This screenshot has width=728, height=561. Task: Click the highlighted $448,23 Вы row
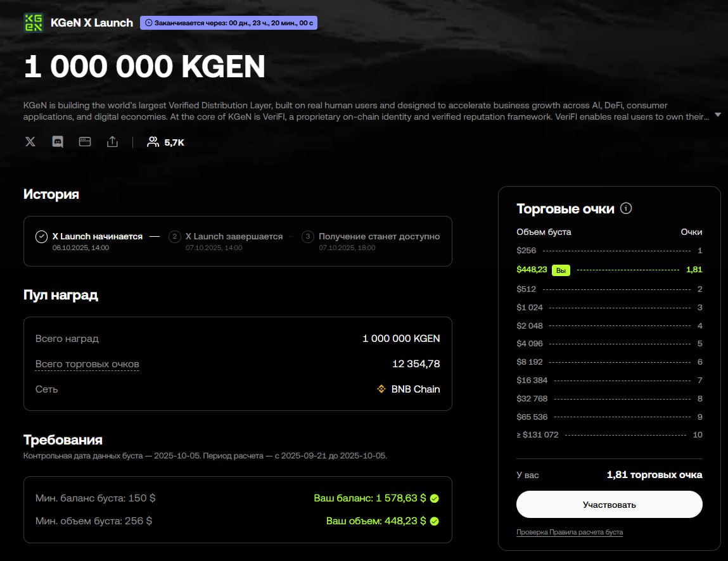coord(609,270)
